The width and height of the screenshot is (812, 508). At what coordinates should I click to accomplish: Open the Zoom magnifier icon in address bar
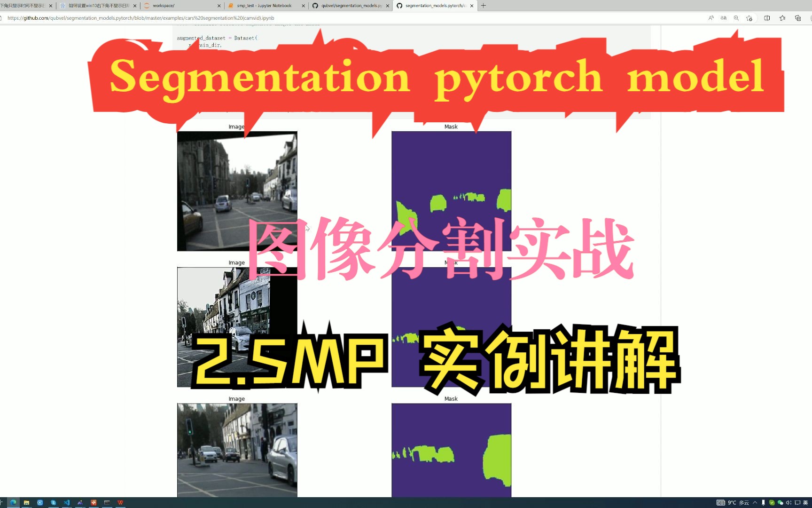(736, 18)
